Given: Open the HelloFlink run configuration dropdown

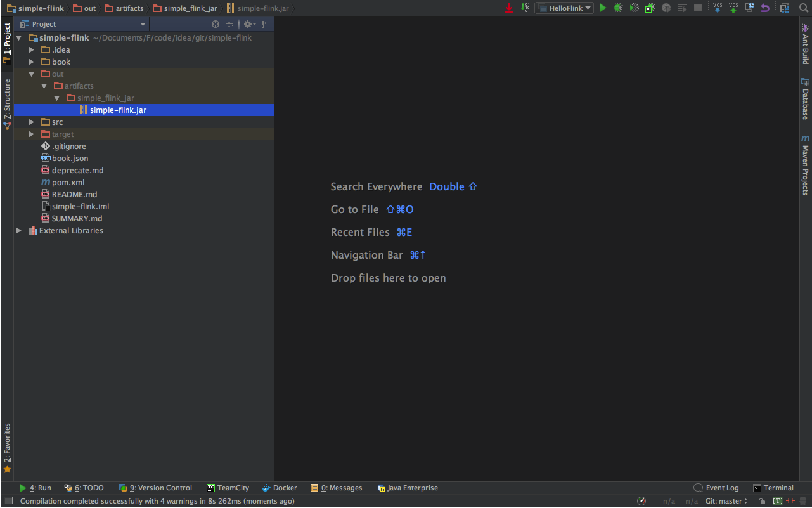Looking at the screenshot, I should pos(564,8).
